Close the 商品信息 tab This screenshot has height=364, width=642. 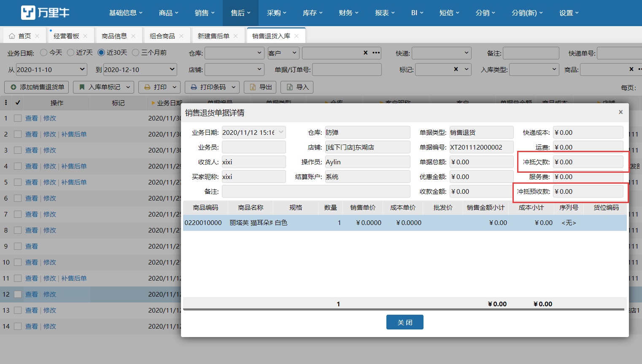pyautogui.click(x=133, y=36)
